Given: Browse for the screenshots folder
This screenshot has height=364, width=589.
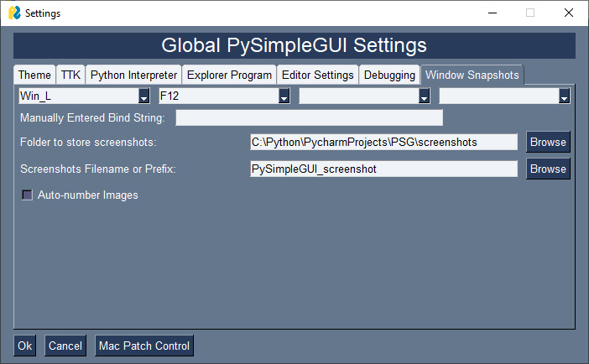Looking at the screenshot, I should pos(548,143).
